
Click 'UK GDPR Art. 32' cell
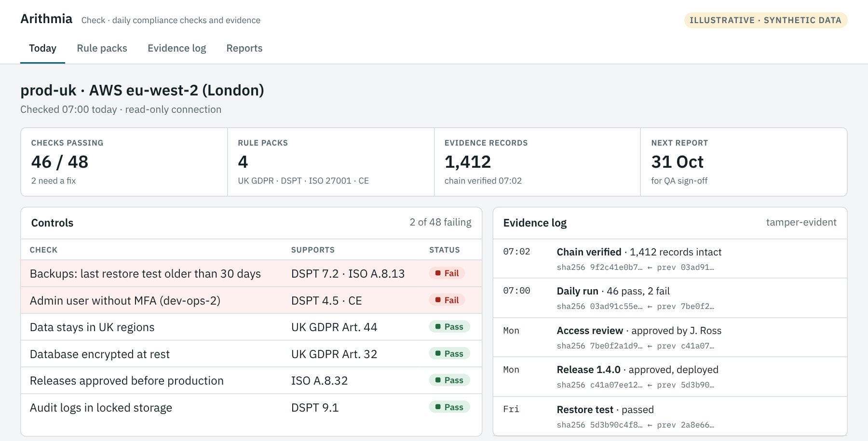pos(334,354)
